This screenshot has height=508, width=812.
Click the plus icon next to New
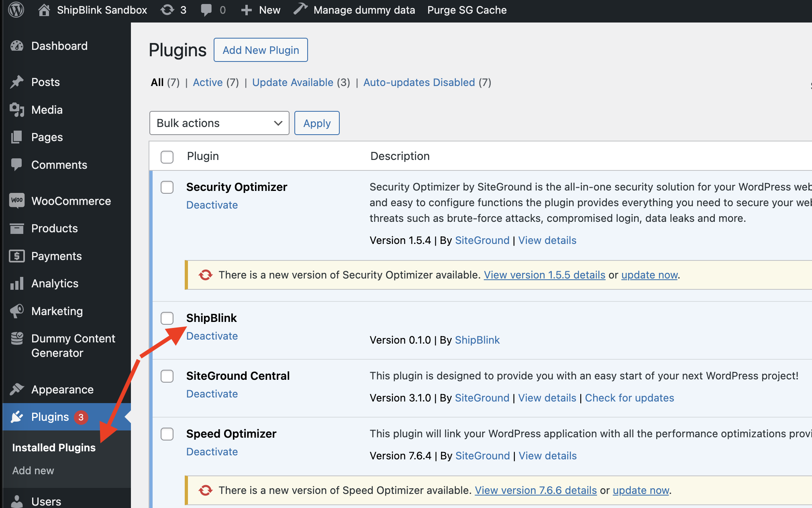(246, 10)
